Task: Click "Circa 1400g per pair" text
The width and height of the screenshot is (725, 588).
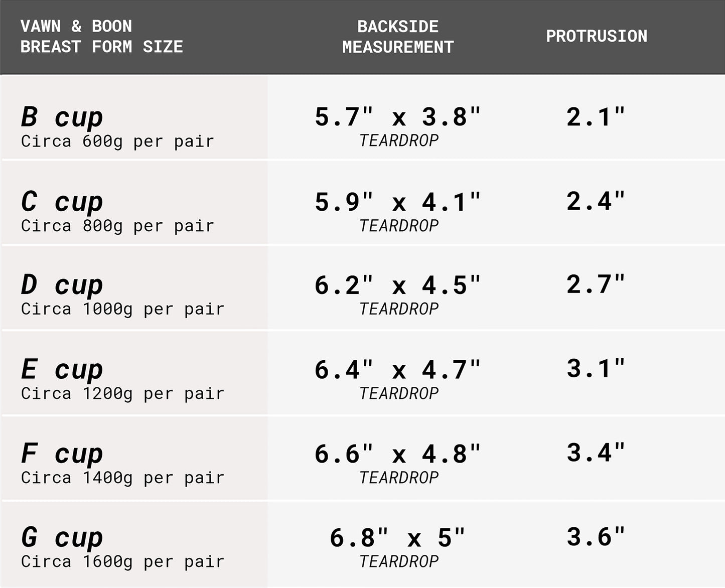Action: click(x=122, y=478)
